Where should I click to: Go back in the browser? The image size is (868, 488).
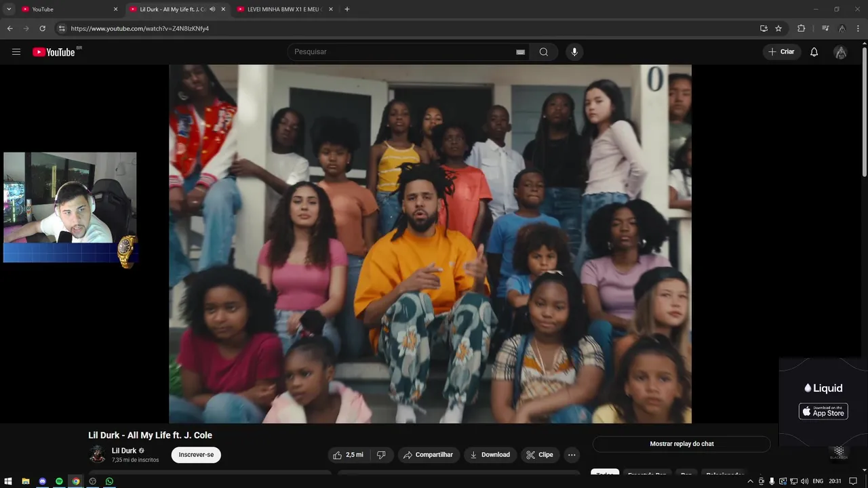[9, 28]
